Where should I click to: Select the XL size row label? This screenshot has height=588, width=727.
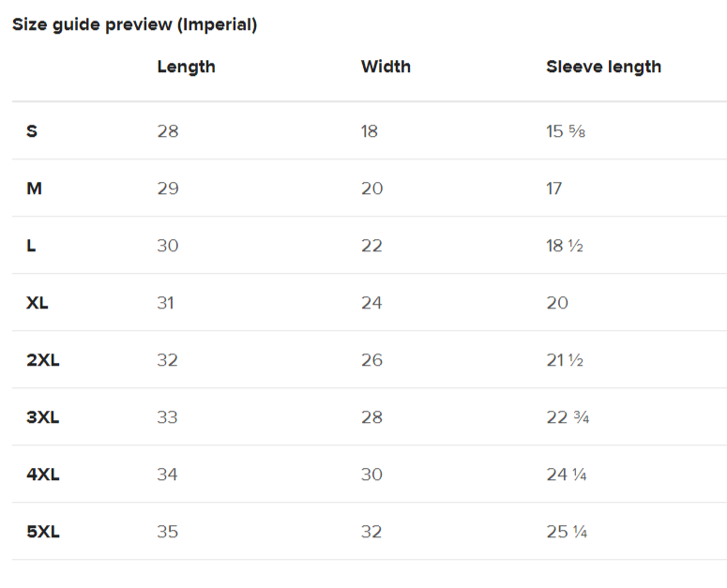coord(38,303)
